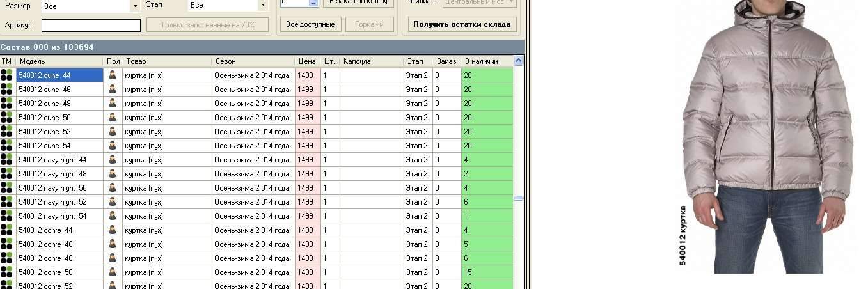Image resolution: width=868 pixels, height=289 pixels.
Task: Click the male gender icon for dune 46
Action: pos(113,90)
